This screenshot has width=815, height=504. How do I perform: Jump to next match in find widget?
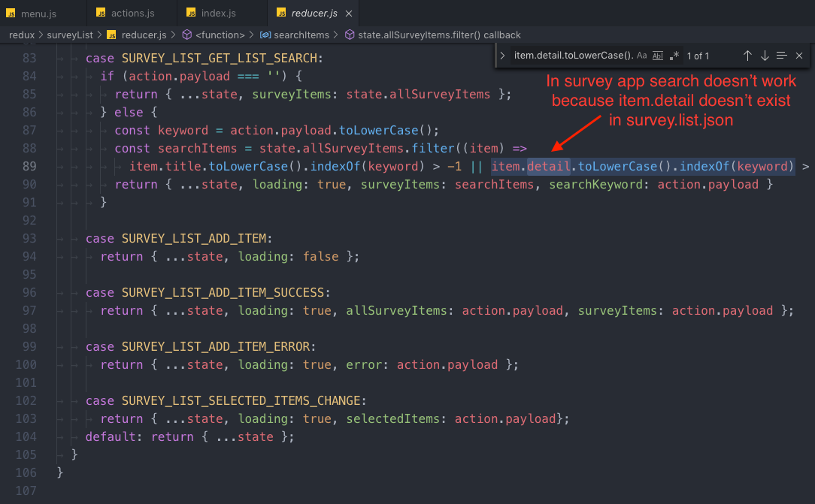coord(765,56)
